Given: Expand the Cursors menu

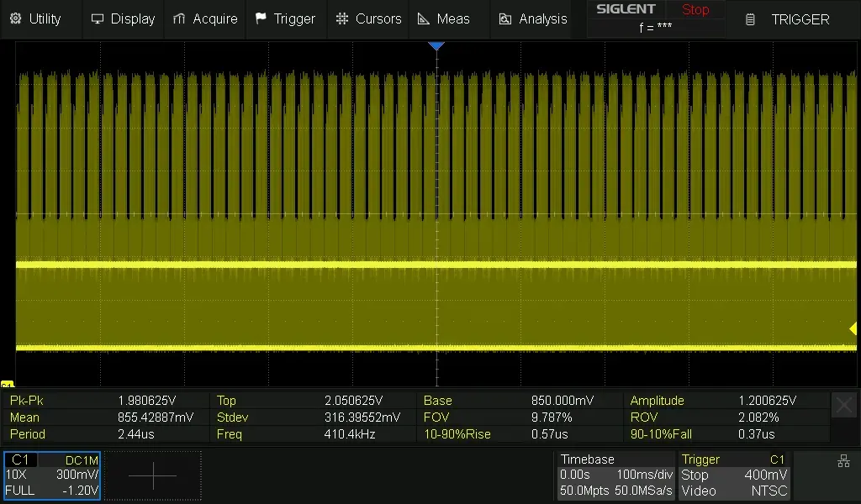Looking at the screenshot, I should click(368, 18).
